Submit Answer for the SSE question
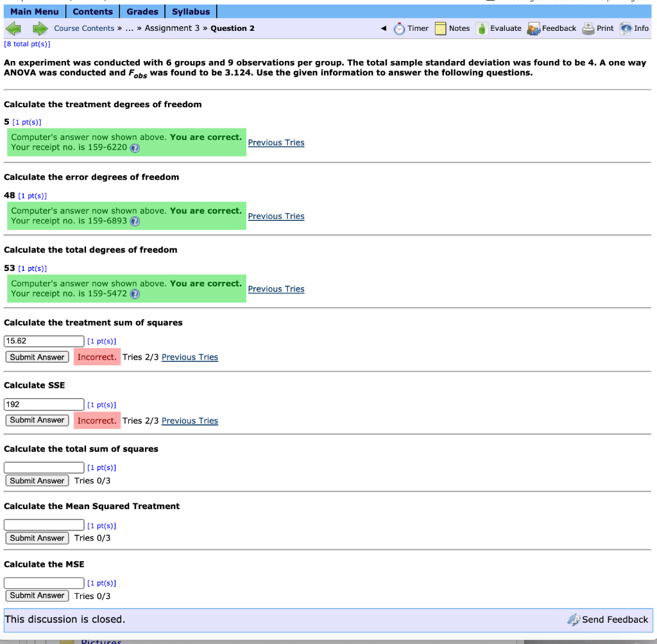 coord(37,420)
